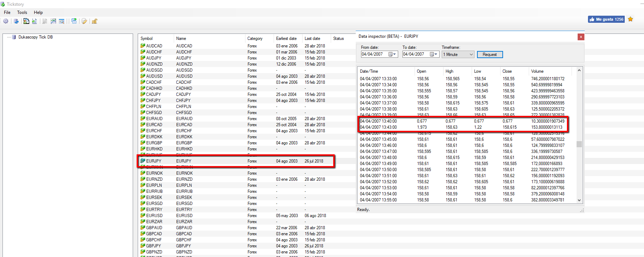Click the AUDUSD row symbol icon
The image size is (644, 257).
pos(143,76)
